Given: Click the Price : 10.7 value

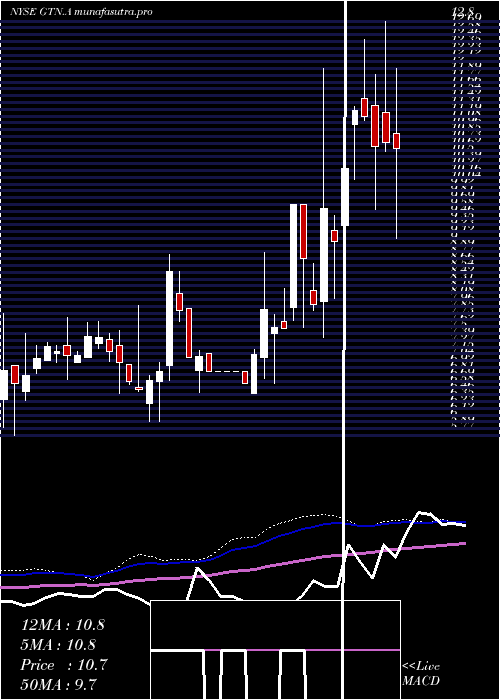Looking at the screenshot, I should 63,664.
